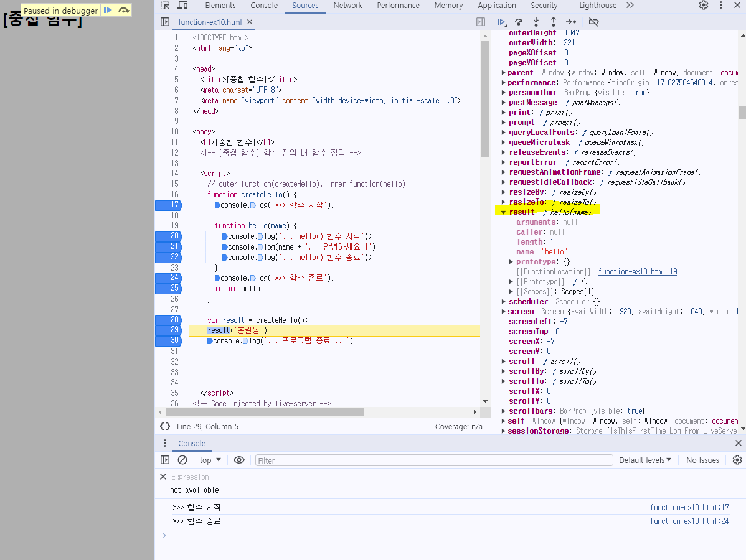Show more DevTools tabs chevron

pyautogui.click(x=630, y=5)
